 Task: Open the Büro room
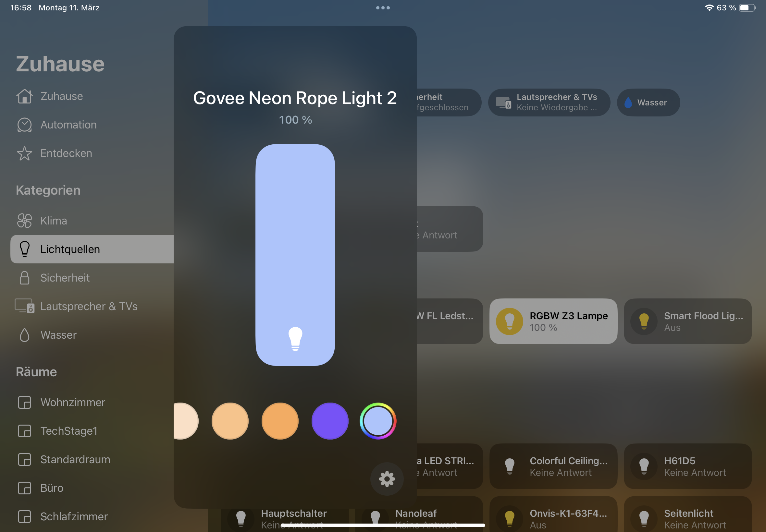[x=52, y=488]
